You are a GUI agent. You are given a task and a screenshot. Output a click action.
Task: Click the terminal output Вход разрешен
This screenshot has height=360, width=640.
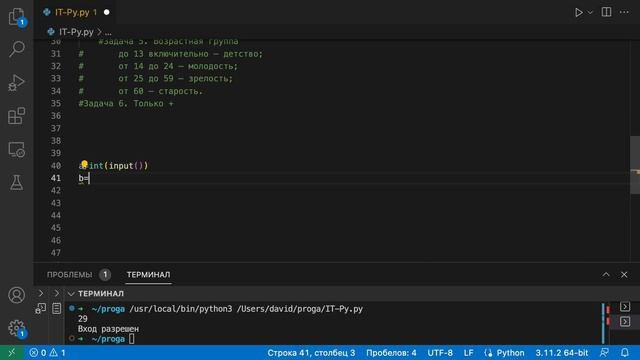[x=108, y=329]
